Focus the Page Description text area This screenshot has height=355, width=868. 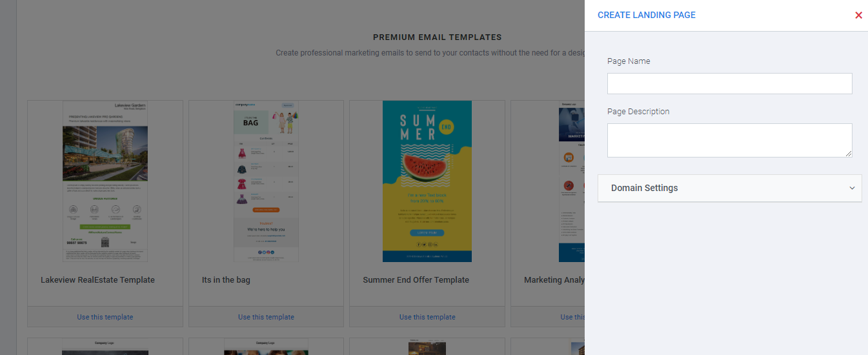click(729, 140)
